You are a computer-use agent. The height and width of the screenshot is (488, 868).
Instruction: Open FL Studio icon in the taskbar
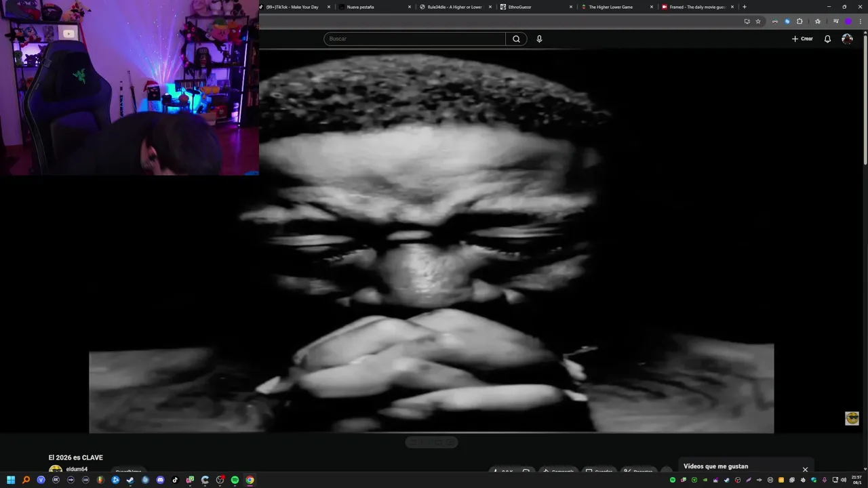click(100, 480)
